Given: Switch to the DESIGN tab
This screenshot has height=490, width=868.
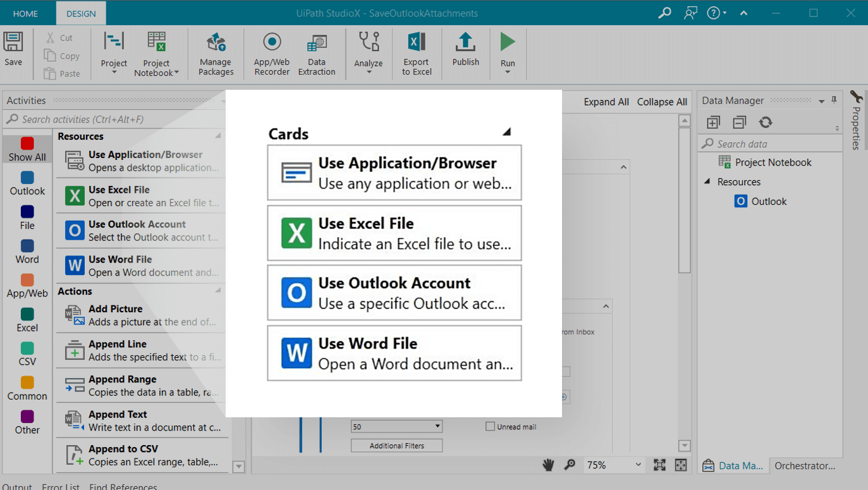Looking at the screenshot, I should [x=81, y=13].
